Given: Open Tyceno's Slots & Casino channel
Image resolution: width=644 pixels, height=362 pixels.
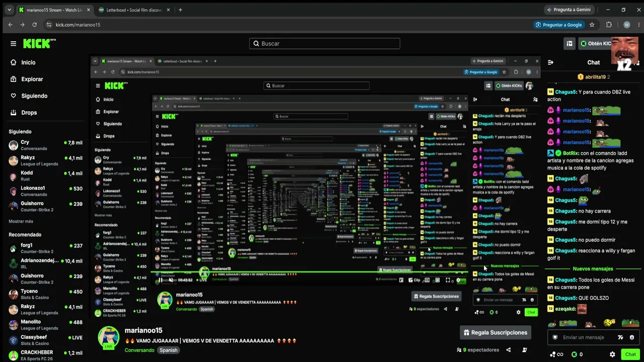Looking at the screenshot, I should click(45, 294).
